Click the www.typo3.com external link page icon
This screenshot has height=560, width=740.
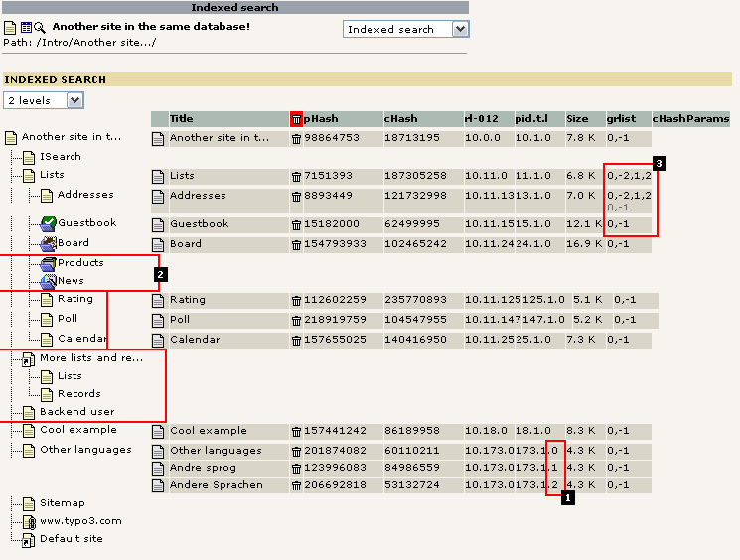pos(29,521)
